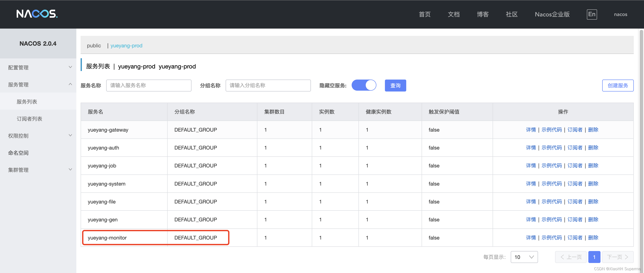
Task: Click 删除 for yueyang-auth
Action: (593, 148)
